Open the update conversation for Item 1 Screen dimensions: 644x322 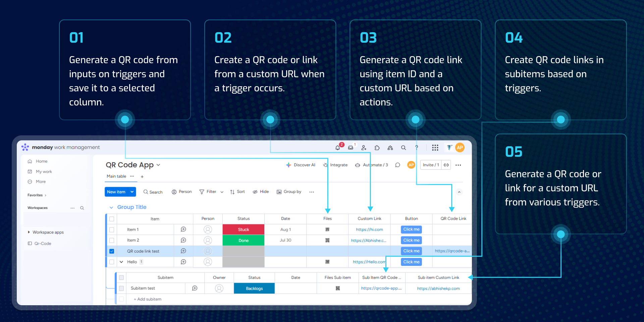tap(183, 229)
